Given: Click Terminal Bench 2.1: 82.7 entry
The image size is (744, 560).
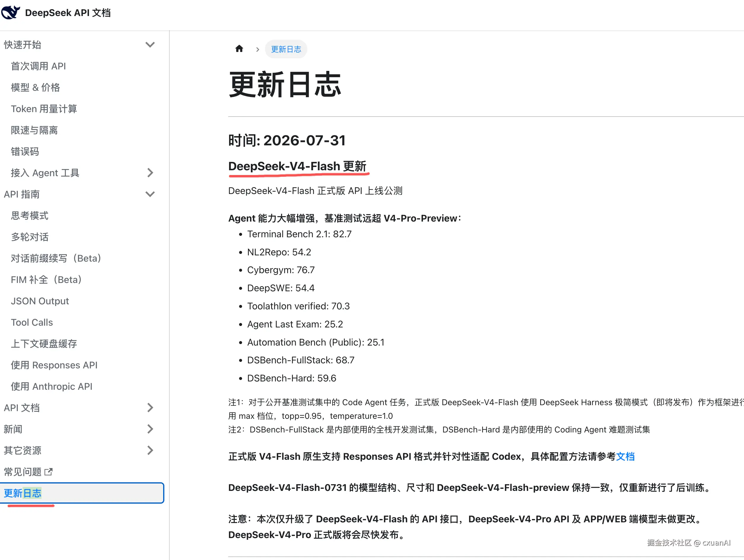Looking at the screenshot, I should [x=299, y=234].
